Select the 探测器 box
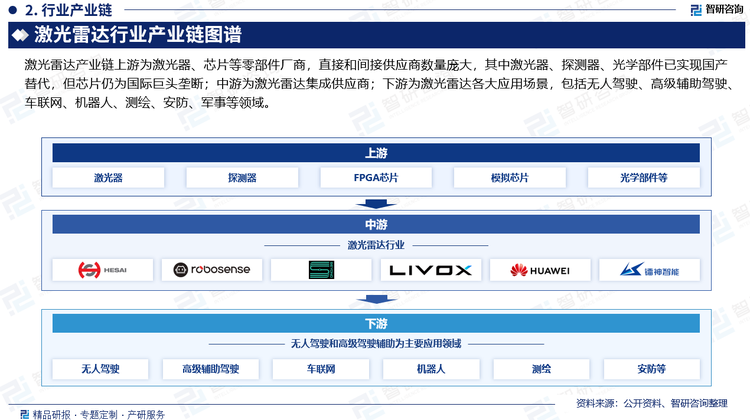Viewport: 750px width, 420px height. tap(242, 177)
